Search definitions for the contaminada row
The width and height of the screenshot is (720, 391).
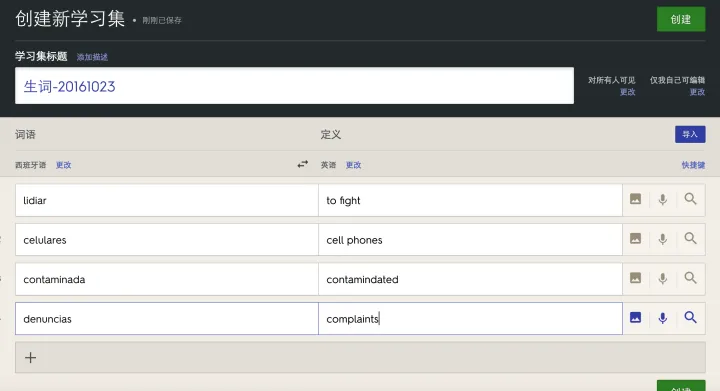(x=690, y=278)
